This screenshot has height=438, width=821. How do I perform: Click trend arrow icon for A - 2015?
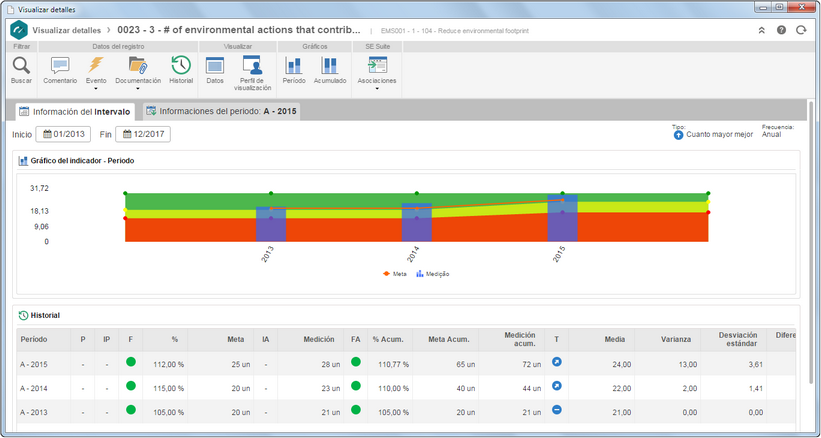point(557,362)
